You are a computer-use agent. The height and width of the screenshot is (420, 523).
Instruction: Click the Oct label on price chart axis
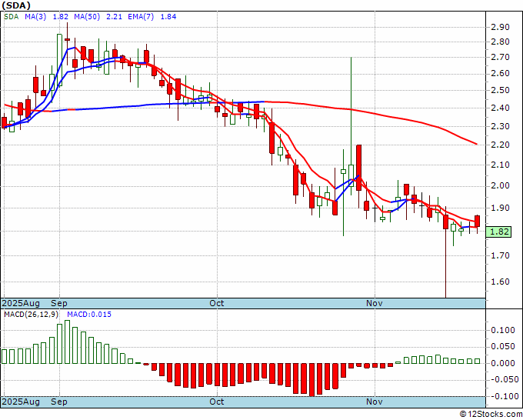[x=216, y=304]
